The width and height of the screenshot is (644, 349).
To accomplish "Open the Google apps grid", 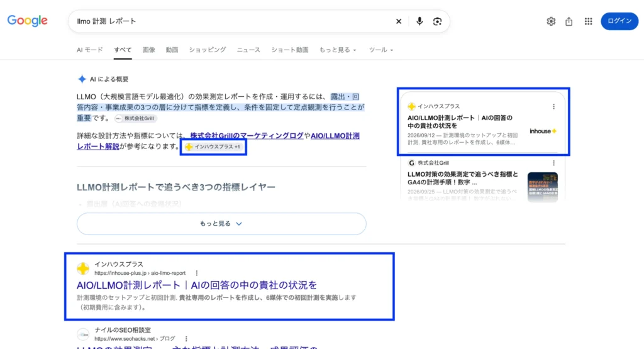I will tap(588, 21).
